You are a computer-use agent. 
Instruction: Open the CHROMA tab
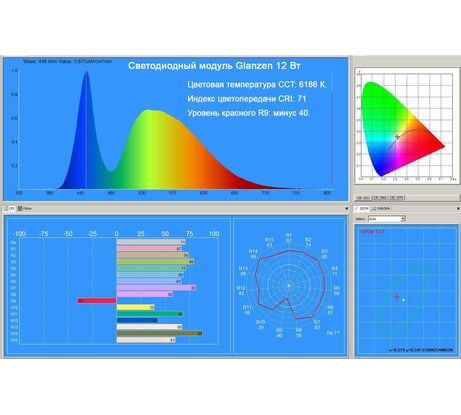[x=381, y=209]
